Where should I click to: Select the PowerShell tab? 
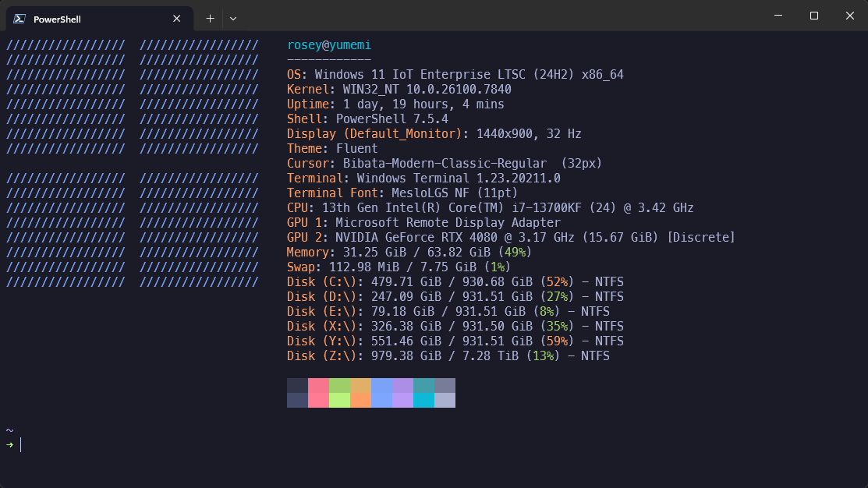tap(100, 19)
